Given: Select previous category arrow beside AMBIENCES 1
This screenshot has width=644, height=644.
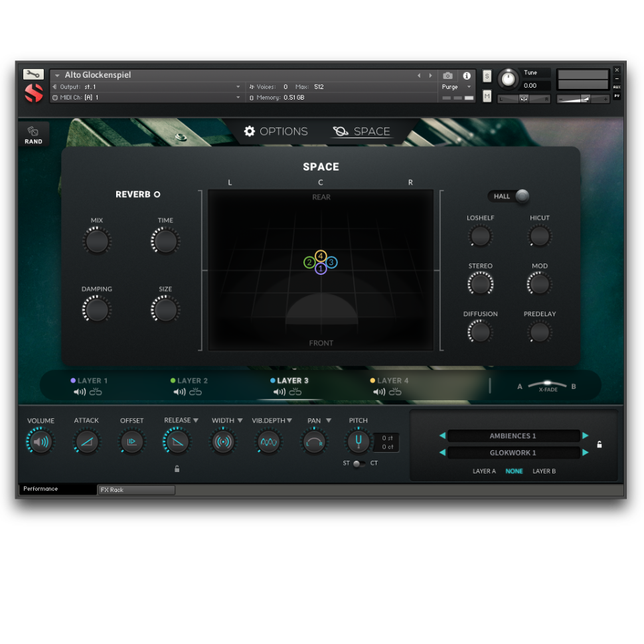Looking at the screenshot, I should tap(442, 436).
